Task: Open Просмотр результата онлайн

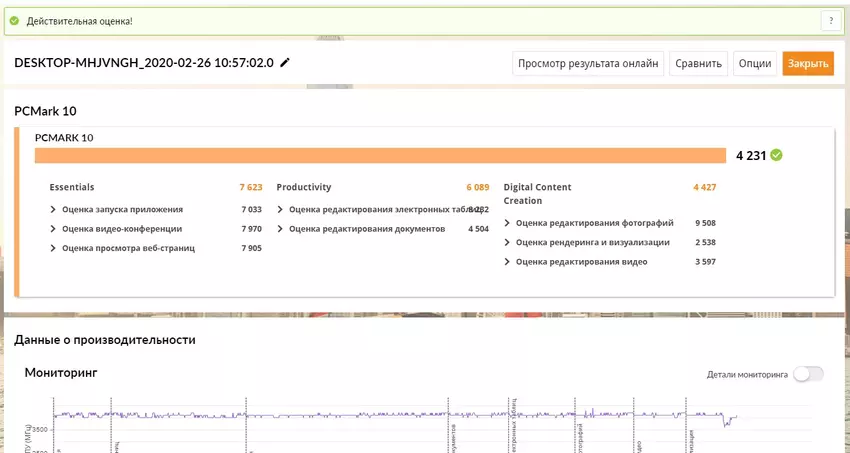Action: [587, 63]
